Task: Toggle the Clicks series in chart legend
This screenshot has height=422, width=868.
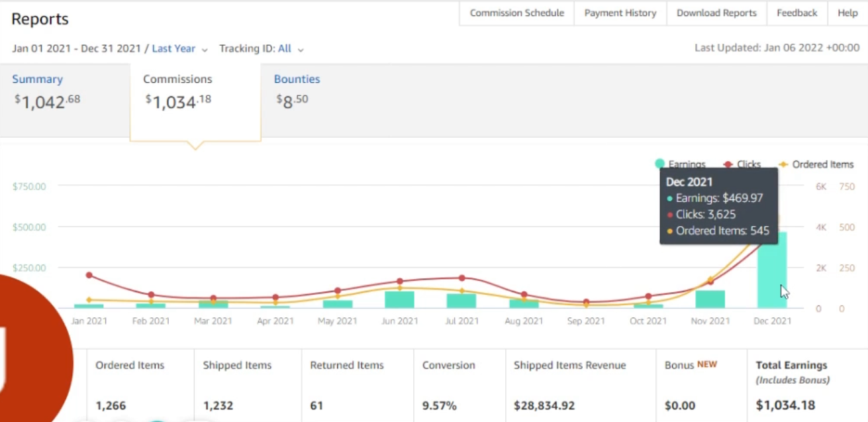Action: coord(742,164)
